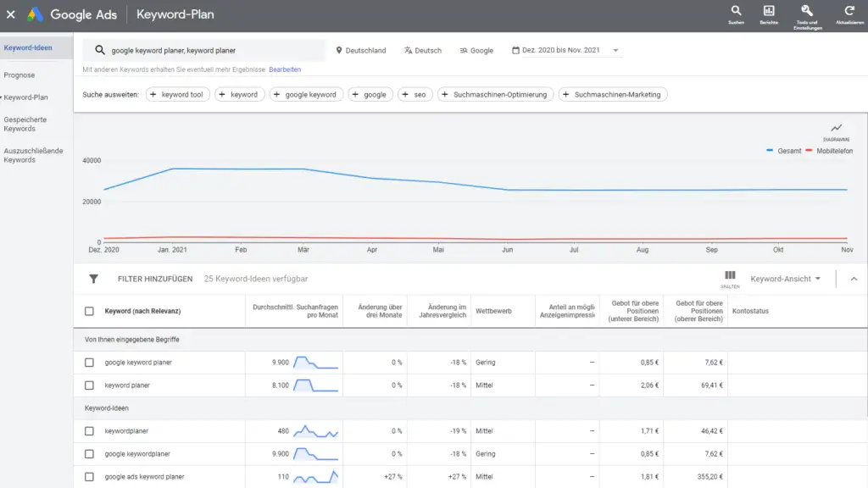This screenshot has width=868, height=488.
Task: Open the date range dropdown Dez. 2020 bis Nov. 2021
Action: coord(565,51)
